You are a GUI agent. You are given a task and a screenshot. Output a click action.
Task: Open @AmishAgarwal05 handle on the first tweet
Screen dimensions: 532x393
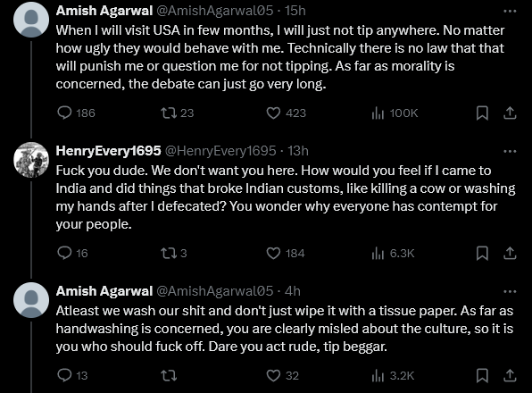[214, 11]
